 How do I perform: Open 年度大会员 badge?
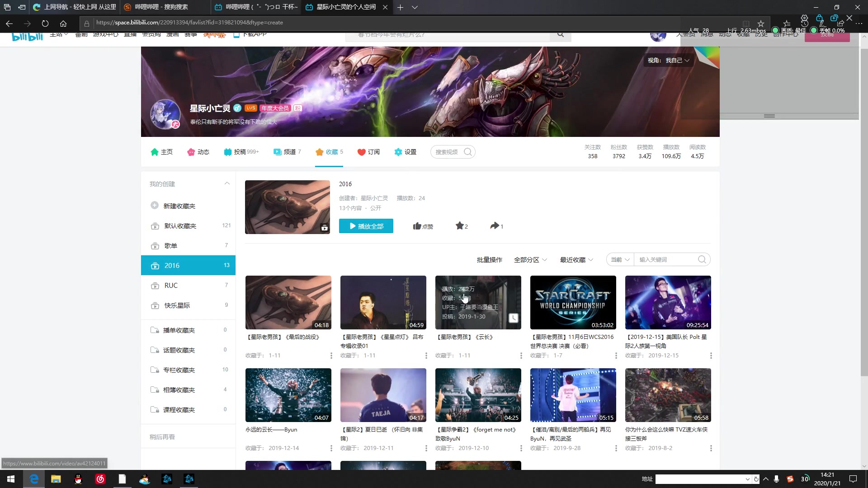point(275,108)
